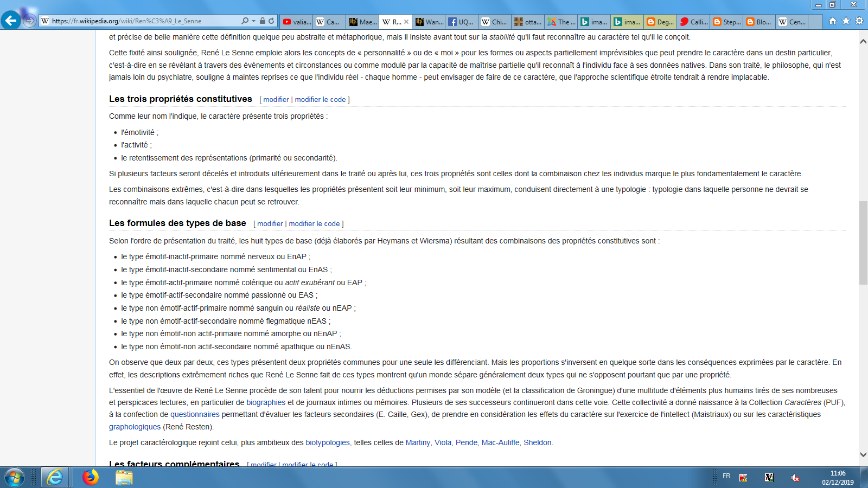Follow the 'Sheldon' link
Viewport: 868px width, 488px height.
pos(538,442)
